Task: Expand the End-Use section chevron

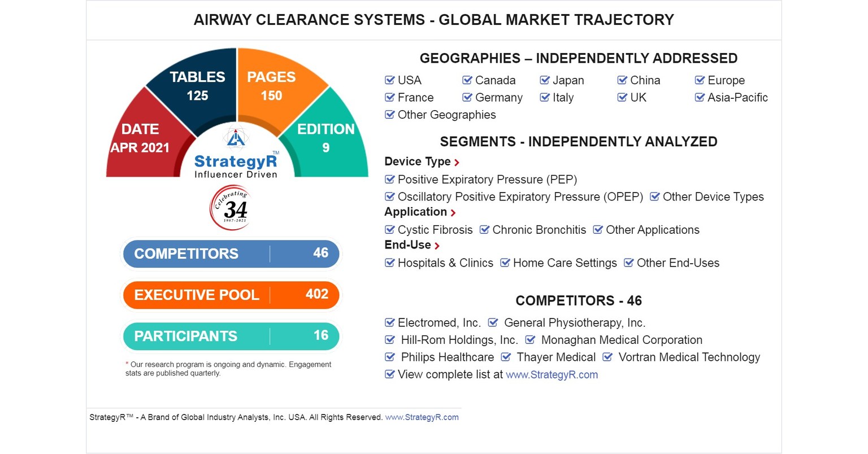Action: coord(438,245)
